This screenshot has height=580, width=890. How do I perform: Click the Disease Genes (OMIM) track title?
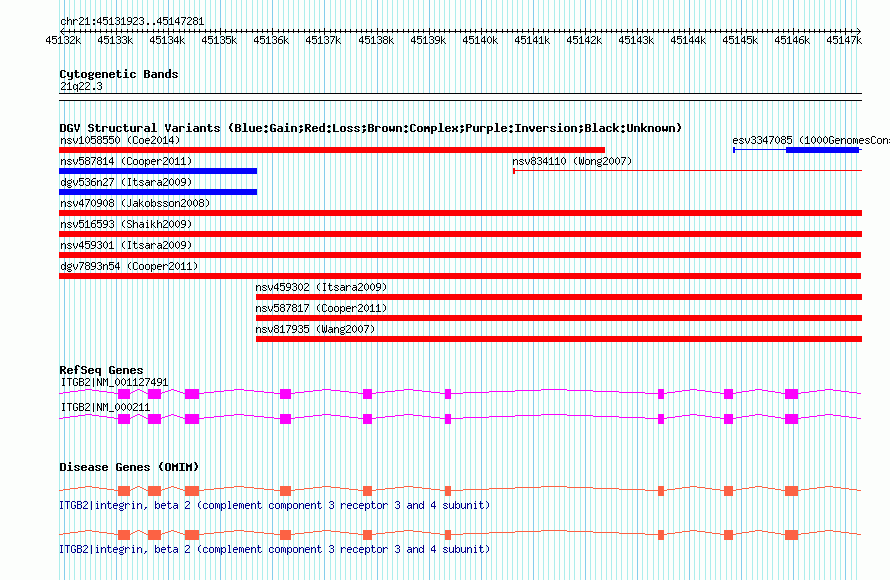coord(129,467)
